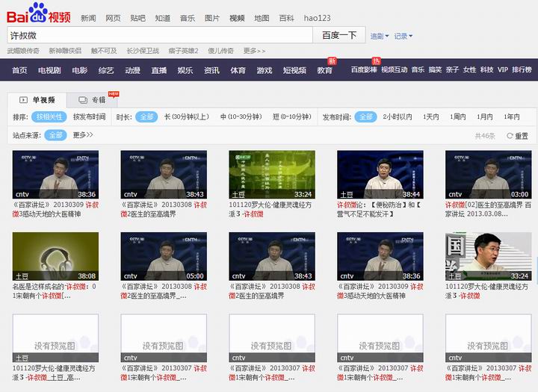
Task: Open VIP in the dark menu bar
Action: click(x=503, y=69)
